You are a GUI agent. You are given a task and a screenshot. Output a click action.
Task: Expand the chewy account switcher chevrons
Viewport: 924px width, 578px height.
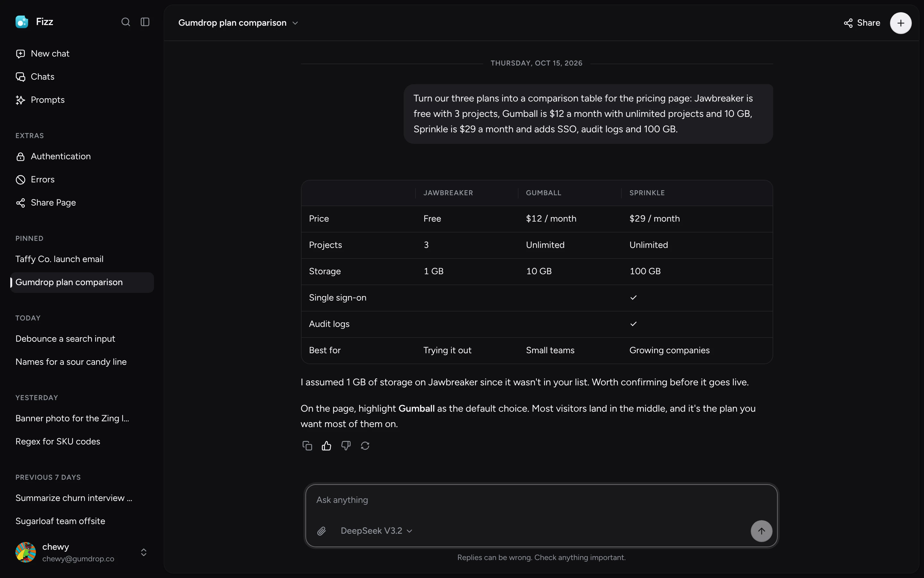[x=143, y=552]
